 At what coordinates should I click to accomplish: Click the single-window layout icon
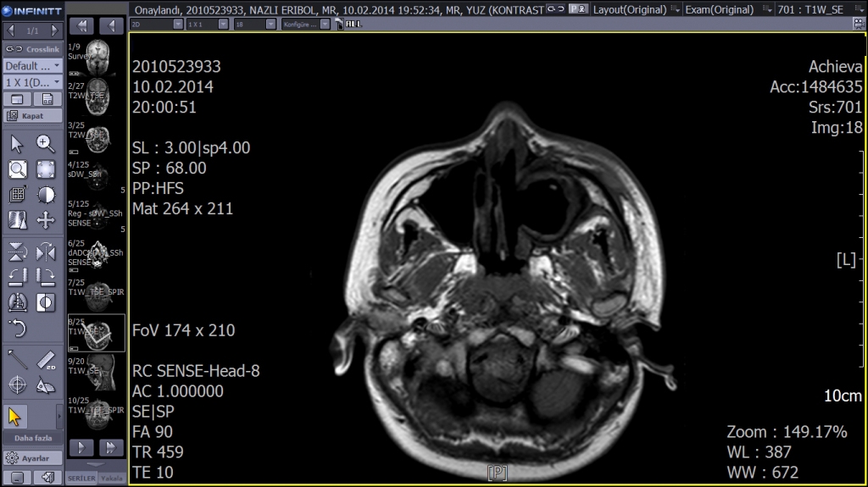coord(17,100)
